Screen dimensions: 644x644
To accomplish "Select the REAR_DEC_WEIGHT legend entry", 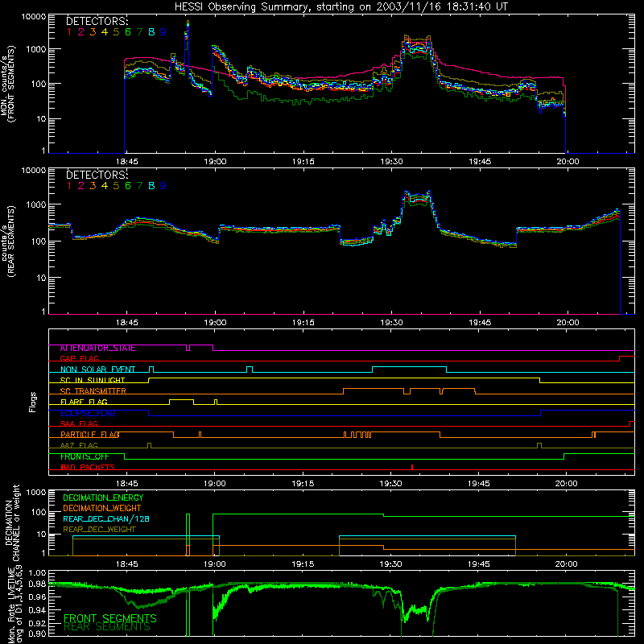I will click(x=99, y=530).
